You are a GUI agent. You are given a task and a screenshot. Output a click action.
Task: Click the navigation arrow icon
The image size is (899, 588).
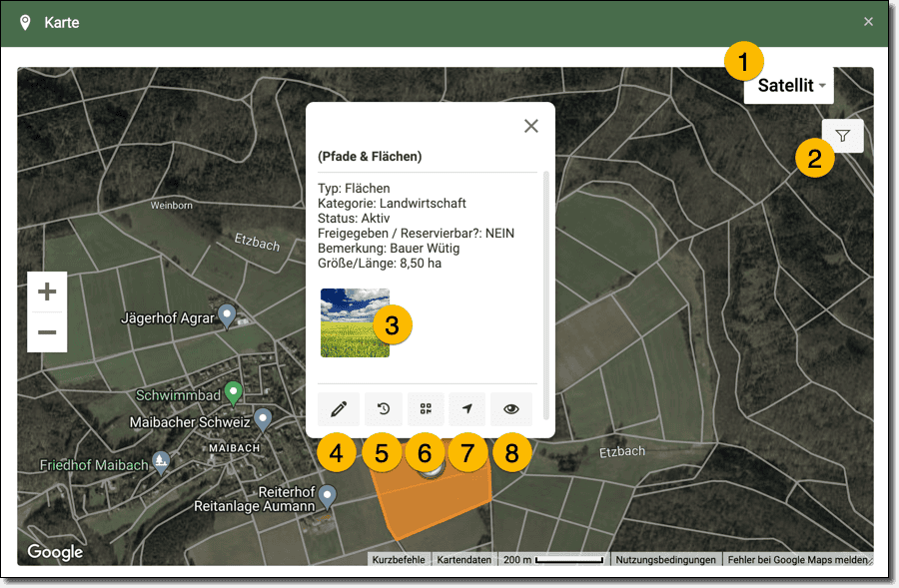click(x=467, y=408)
